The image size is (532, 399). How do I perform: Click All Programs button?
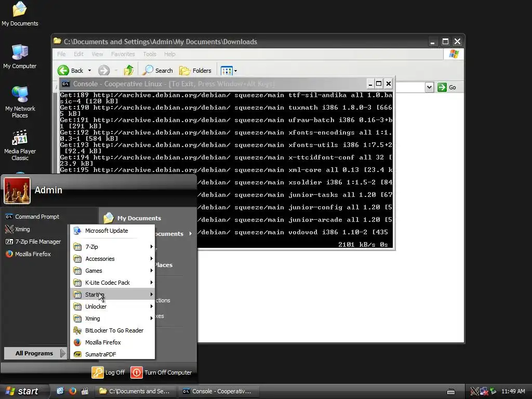click(35, 353)
